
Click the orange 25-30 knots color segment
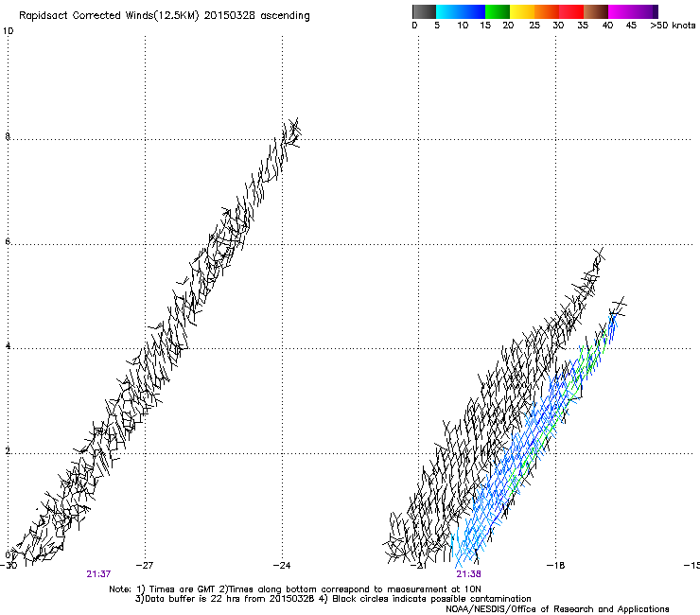coord(547,11)
